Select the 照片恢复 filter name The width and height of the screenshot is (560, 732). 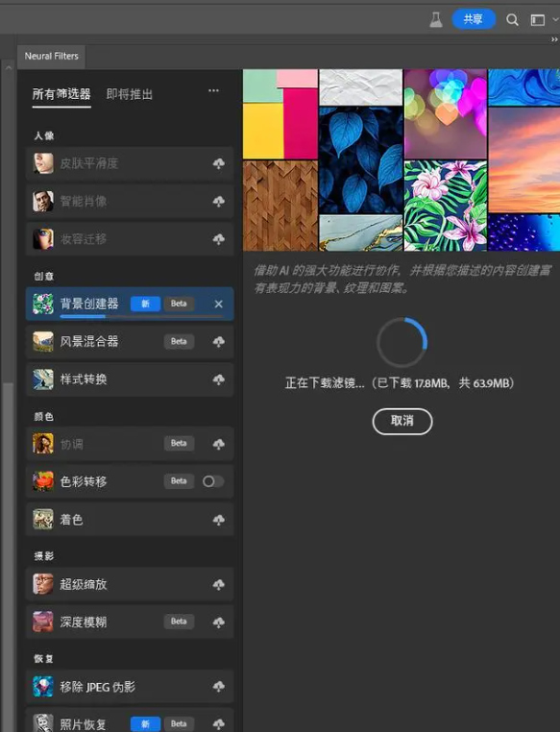tap(83, 724)
